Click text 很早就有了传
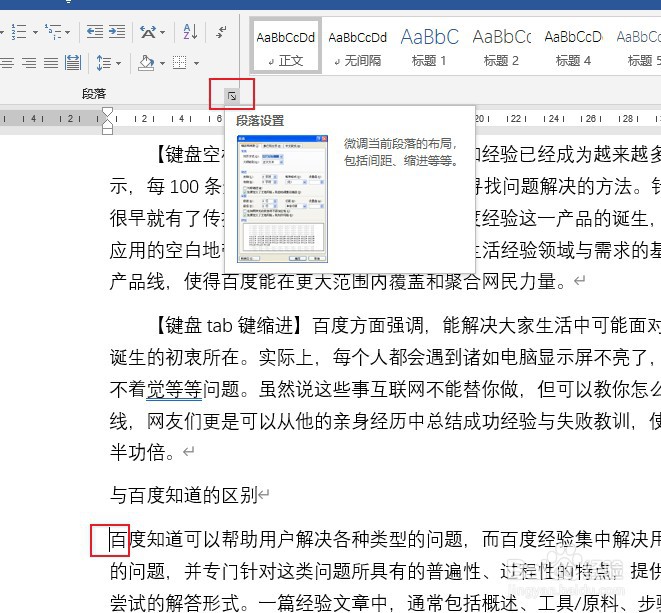This screenshot has height=613, width=661. tap(166, 218)
